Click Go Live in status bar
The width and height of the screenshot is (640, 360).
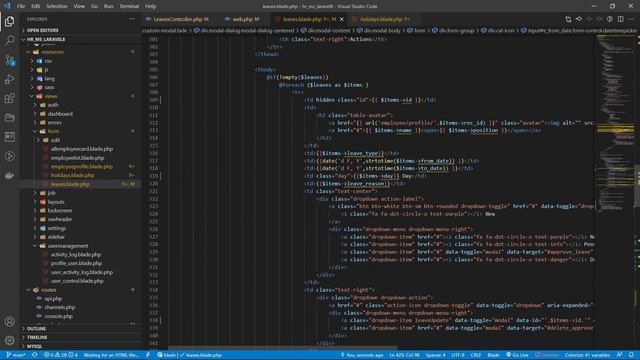point(517,355)
